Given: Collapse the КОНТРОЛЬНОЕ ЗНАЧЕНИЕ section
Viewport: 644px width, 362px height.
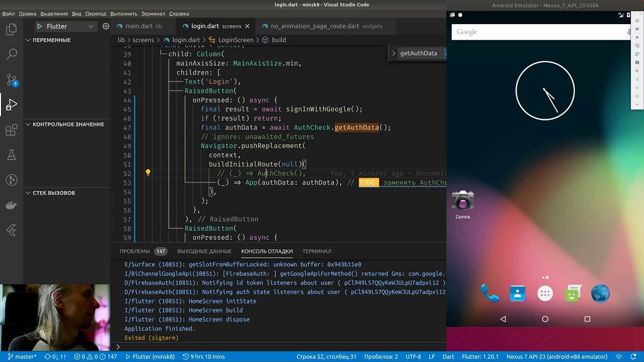Looking at the screenshot, I should coord(65,124).
